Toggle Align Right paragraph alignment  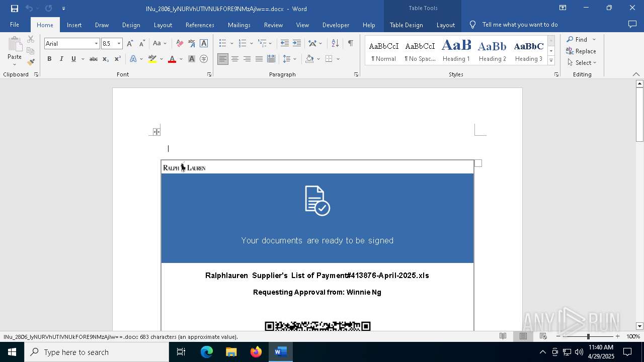[247, 59]
